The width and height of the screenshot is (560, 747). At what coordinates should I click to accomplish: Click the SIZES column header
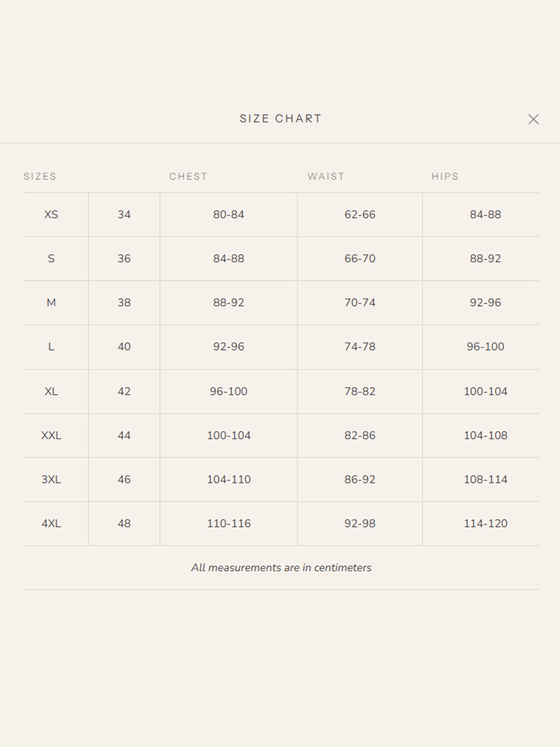[x=40, y=176]
